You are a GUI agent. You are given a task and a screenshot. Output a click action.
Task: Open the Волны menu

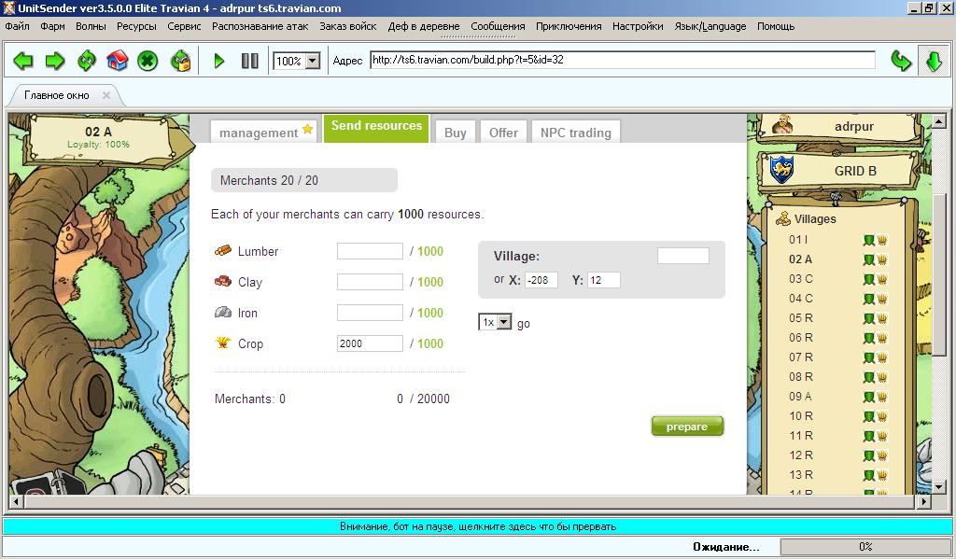pyautogui.click(x=91, y=26)
